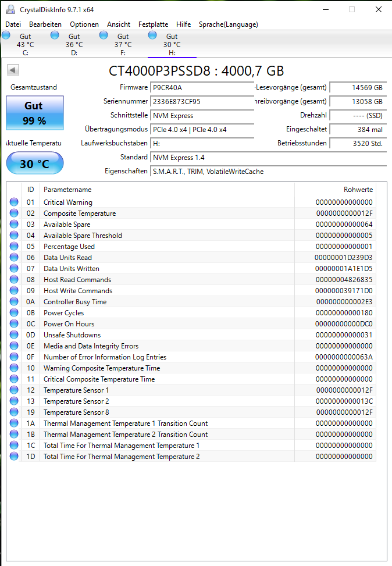Image resolution: width=392 pixels, height=566 pixels.
Task: Switch to drive H: disk tab
Action: 172,44
